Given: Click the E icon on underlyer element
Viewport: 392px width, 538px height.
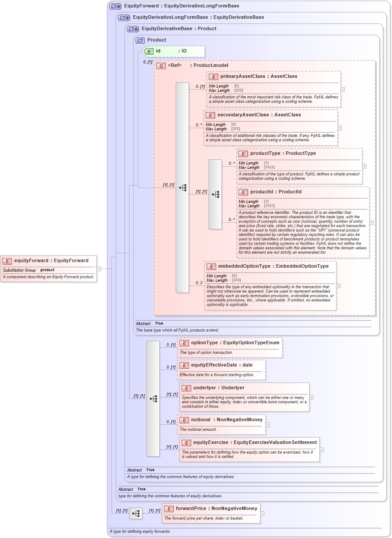Looking at the screenshot, I should pos(186,388).
